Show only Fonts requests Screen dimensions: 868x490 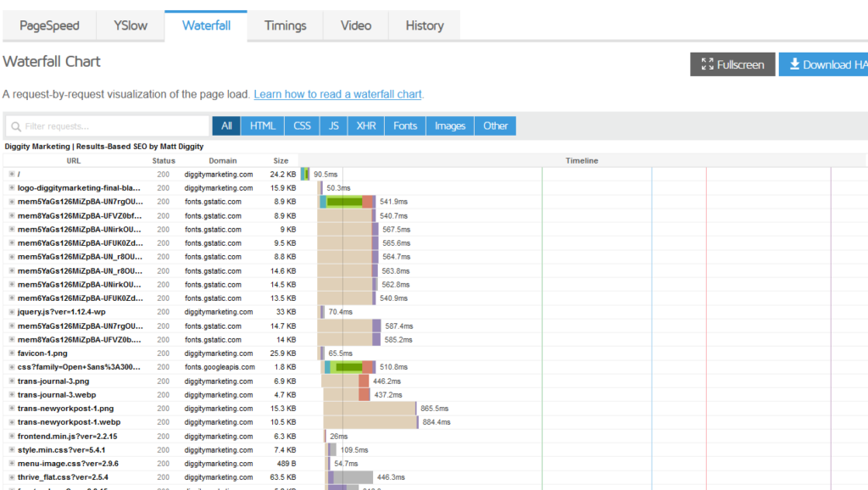[405, 125]
